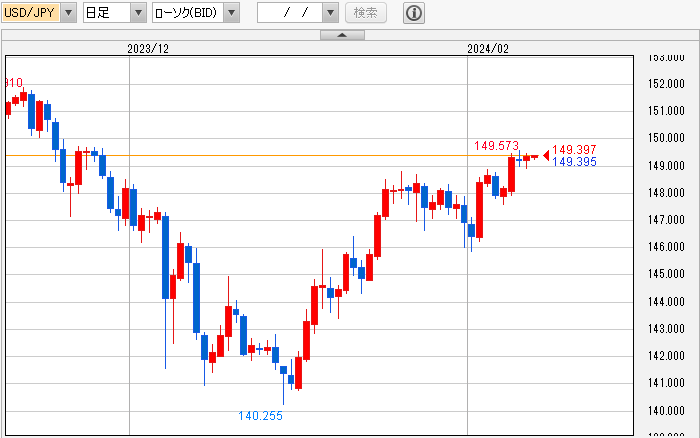Click the 140.000 axis label
The image size is (700, 438).
pos(666,411)
